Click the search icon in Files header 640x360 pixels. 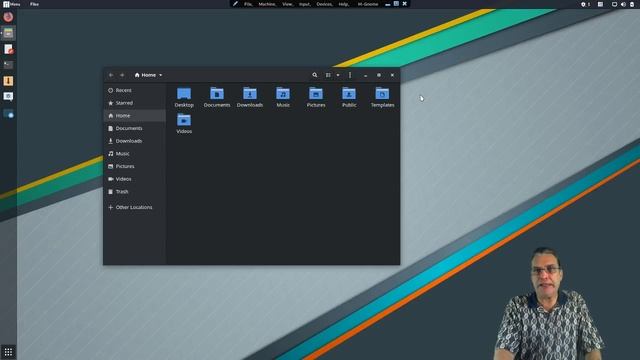(315, 75)
